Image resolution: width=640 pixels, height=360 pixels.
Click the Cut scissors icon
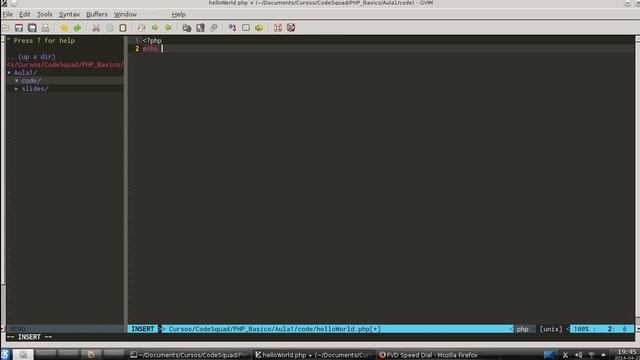[x=96, y=28]
